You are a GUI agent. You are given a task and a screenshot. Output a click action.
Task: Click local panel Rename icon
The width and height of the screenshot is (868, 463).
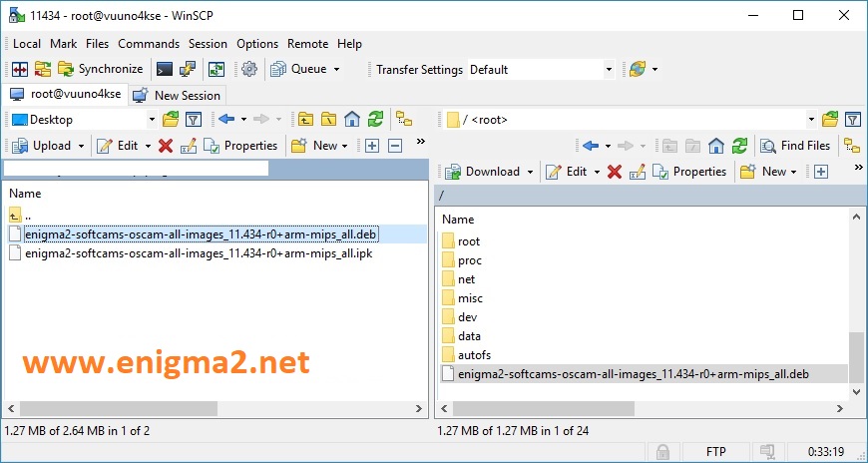pos(189,146)
